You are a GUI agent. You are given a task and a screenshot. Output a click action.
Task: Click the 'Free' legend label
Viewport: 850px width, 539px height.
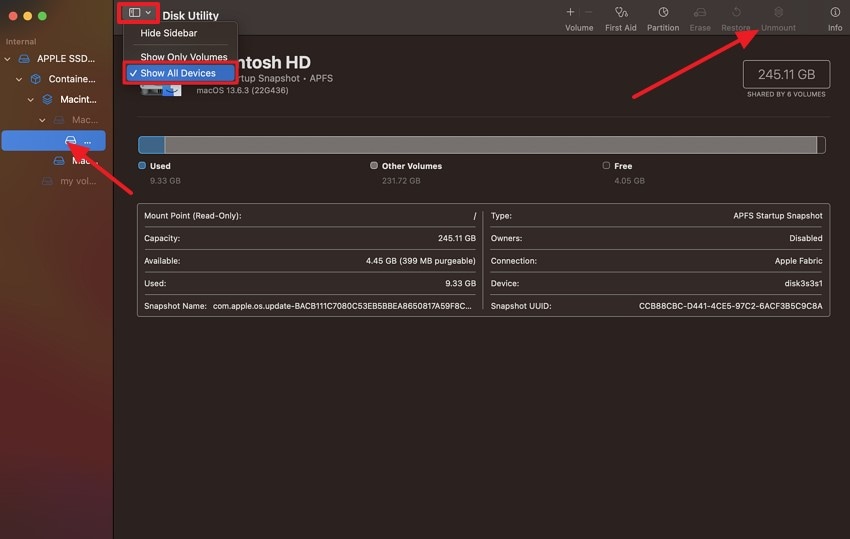[x=623, y=166]
